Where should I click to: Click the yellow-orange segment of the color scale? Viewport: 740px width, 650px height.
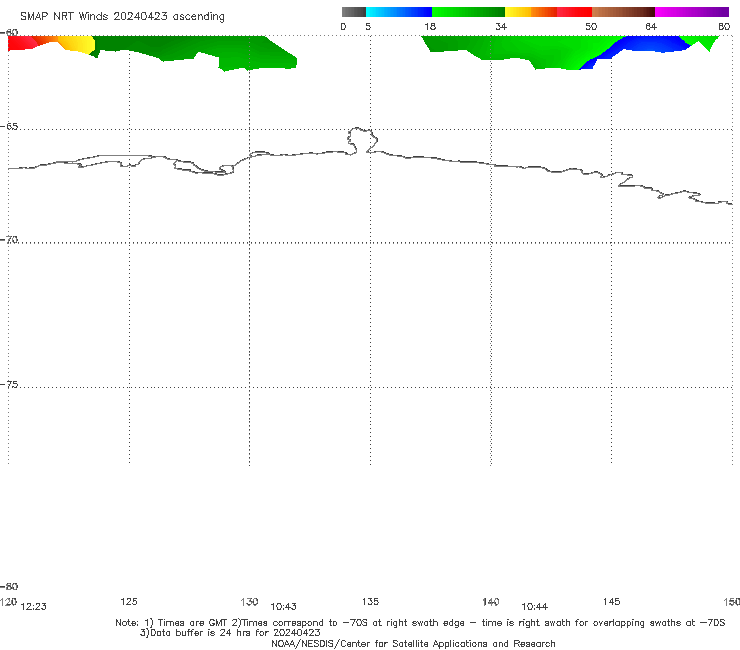530,12
